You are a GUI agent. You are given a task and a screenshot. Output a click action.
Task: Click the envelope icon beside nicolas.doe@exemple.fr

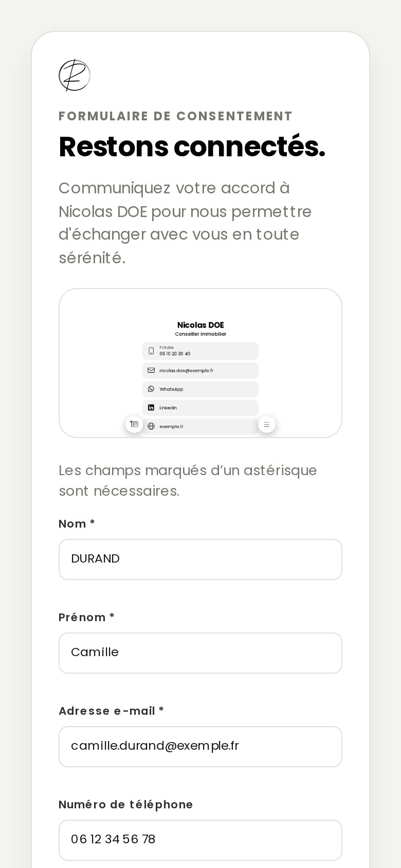click(151, 370)
